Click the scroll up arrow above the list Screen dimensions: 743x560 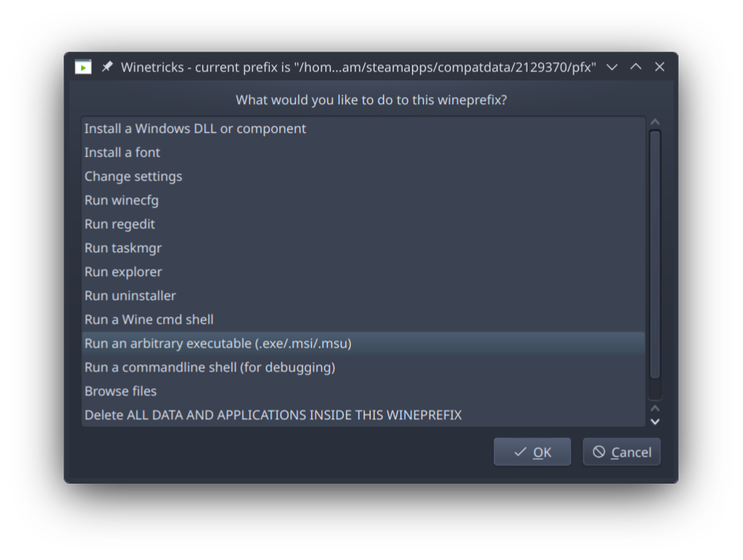[655, 122]
